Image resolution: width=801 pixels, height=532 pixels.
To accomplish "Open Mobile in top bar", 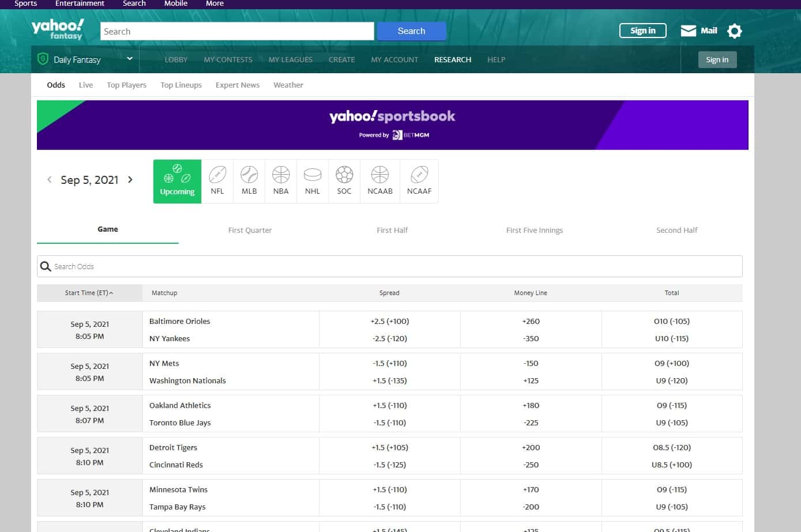I will point(176,3).
